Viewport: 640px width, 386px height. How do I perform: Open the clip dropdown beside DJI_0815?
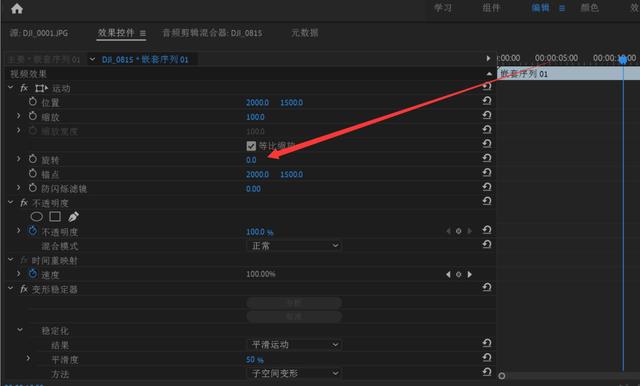tap(93, 59)
